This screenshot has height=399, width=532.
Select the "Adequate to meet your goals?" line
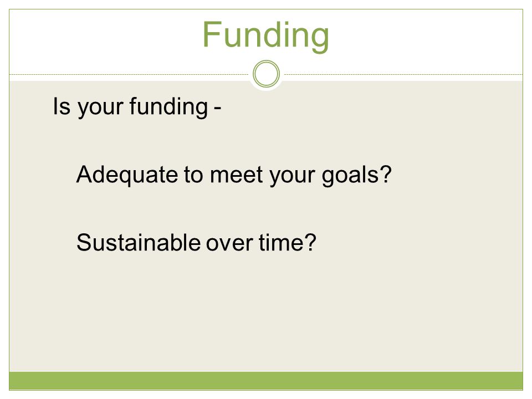point(234,175)
